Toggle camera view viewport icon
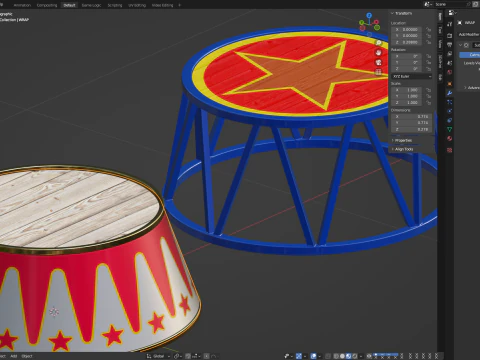 (x=378, y=62)
